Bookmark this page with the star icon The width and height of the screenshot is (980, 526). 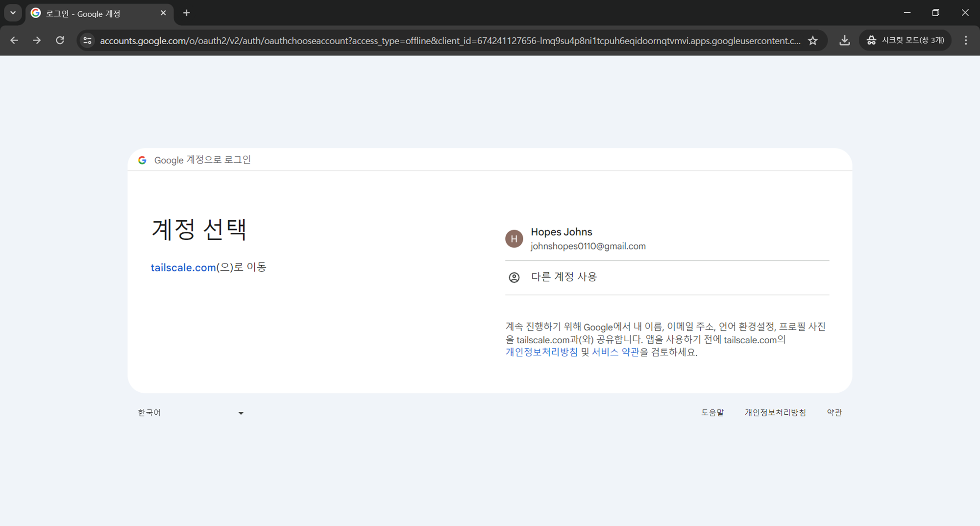[x=813, y=40]
